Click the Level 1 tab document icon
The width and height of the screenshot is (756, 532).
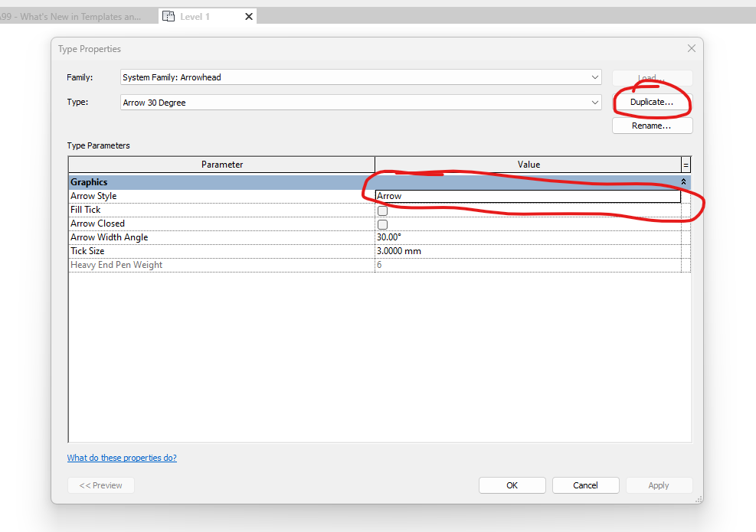click(x=168, y=15)
